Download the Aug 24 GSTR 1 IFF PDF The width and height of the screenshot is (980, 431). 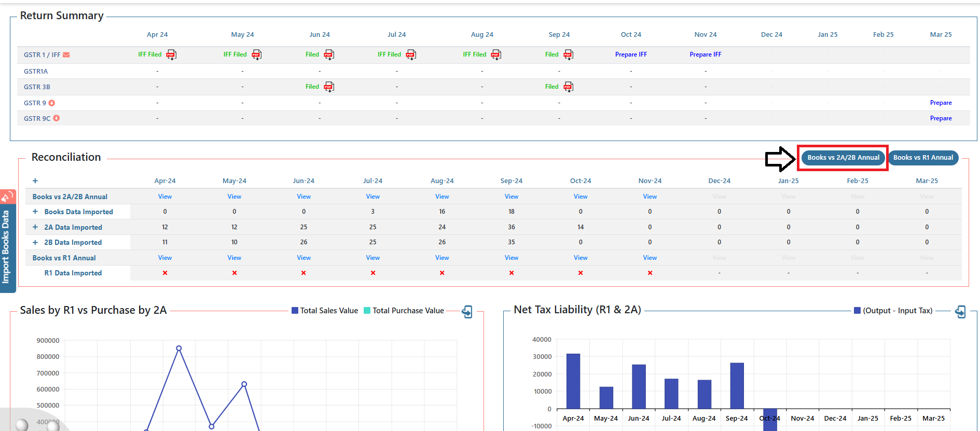(x=496, y=54)
